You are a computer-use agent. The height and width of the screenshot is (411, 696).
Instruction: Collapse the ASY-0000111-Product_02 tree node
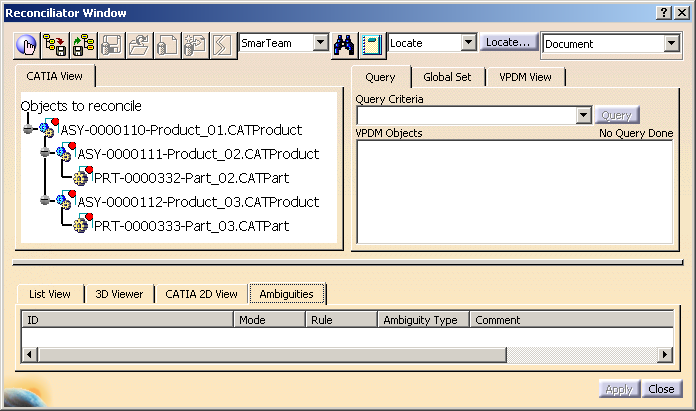tap(44, 154)
